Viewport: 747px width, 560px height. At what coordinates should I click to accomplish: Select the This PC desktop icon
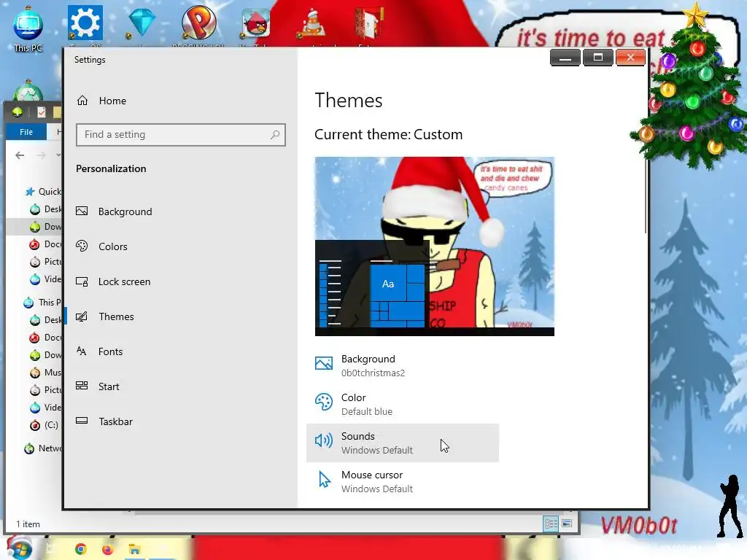click(x=28, y=28)
